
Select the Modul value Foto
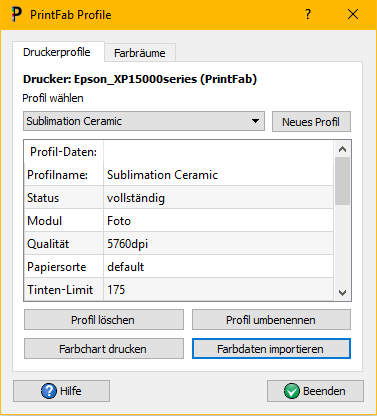218,221
